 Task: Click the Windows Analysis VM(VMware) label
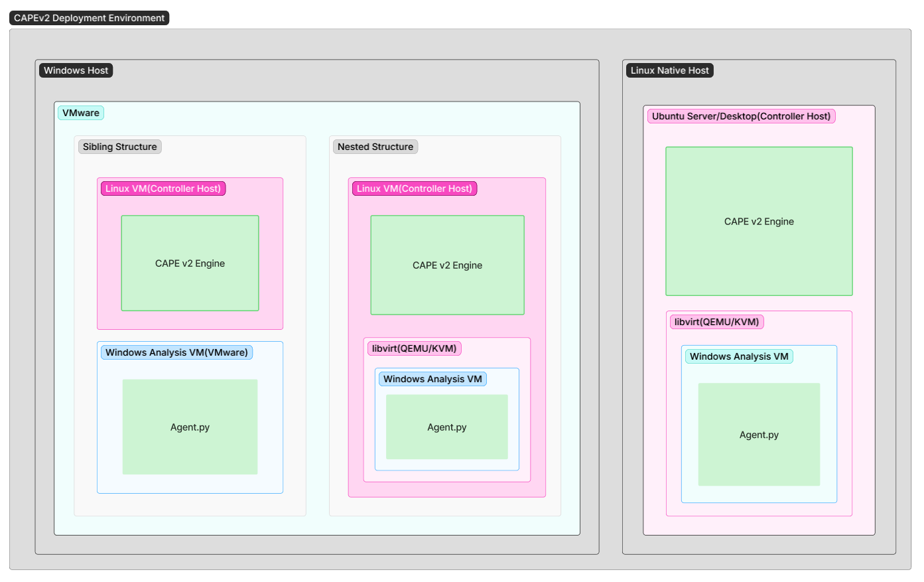[x=176, y=352]
